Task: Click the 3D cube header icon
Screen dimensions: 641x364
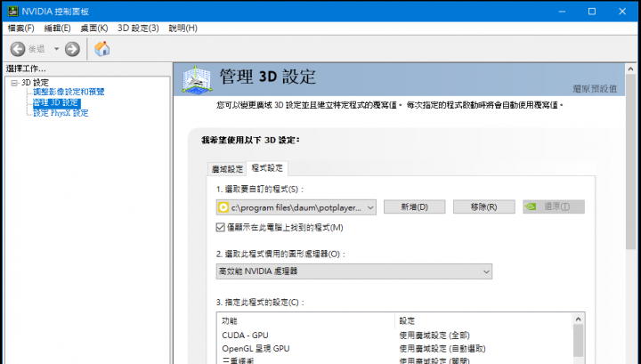Action: (x=197, y=80)
